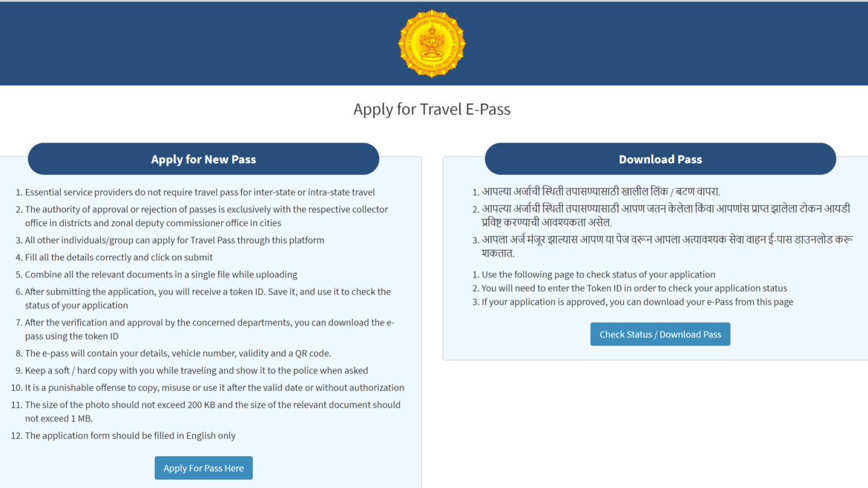The width and height of the screenshot is (868, 488).
Task: Click the 'Combine all the relevant documents' line
Action: coord(161,274)
